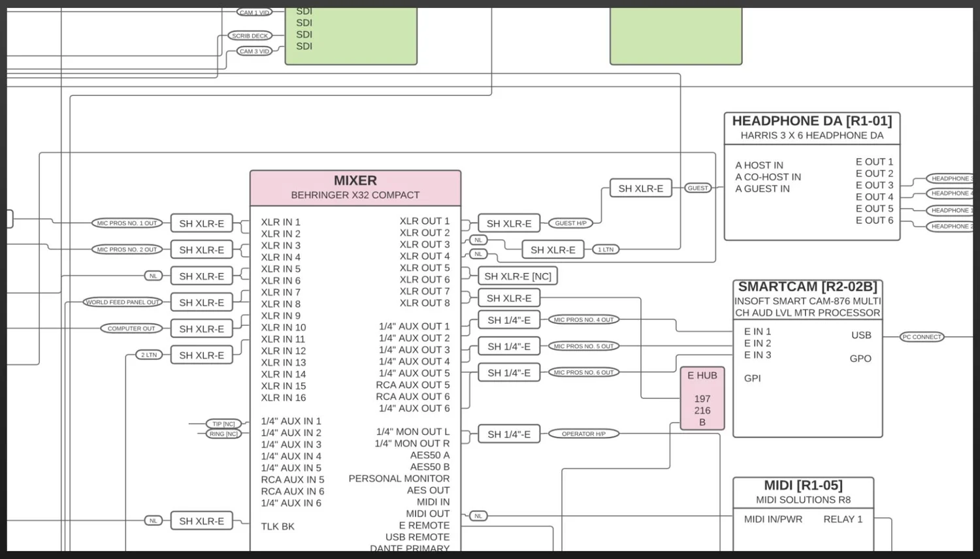Click the USB port text on Smartcam

point(861,335)
